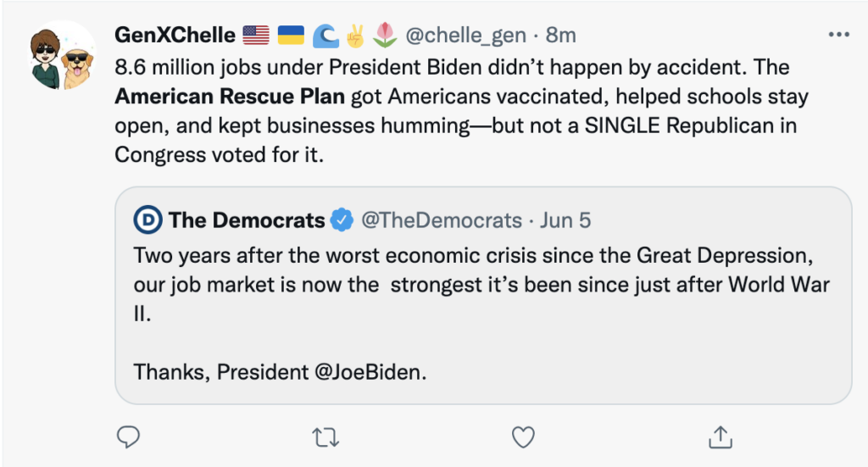Click the Jun 5 date on quoted tweet
Image resolution: width=868 pixels, height=467 pixels.
(565, 221)
